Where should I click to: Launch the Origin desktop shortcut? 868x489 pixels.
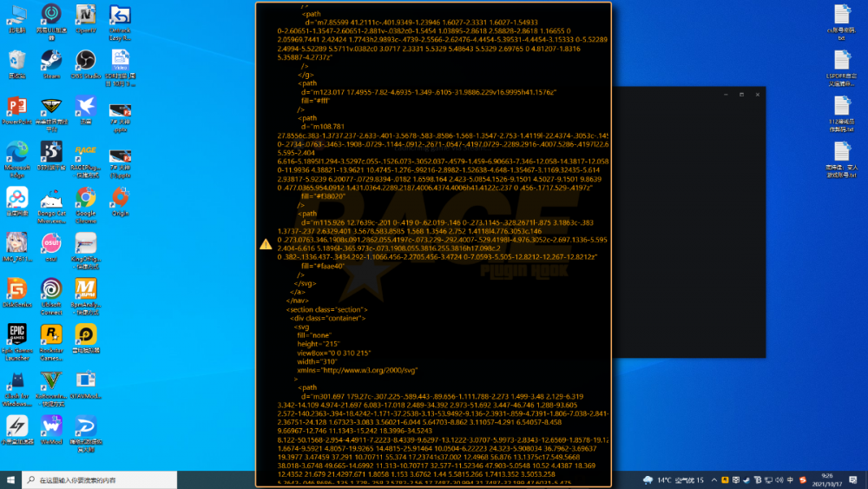pyautogui.click(x=120, y=202)
